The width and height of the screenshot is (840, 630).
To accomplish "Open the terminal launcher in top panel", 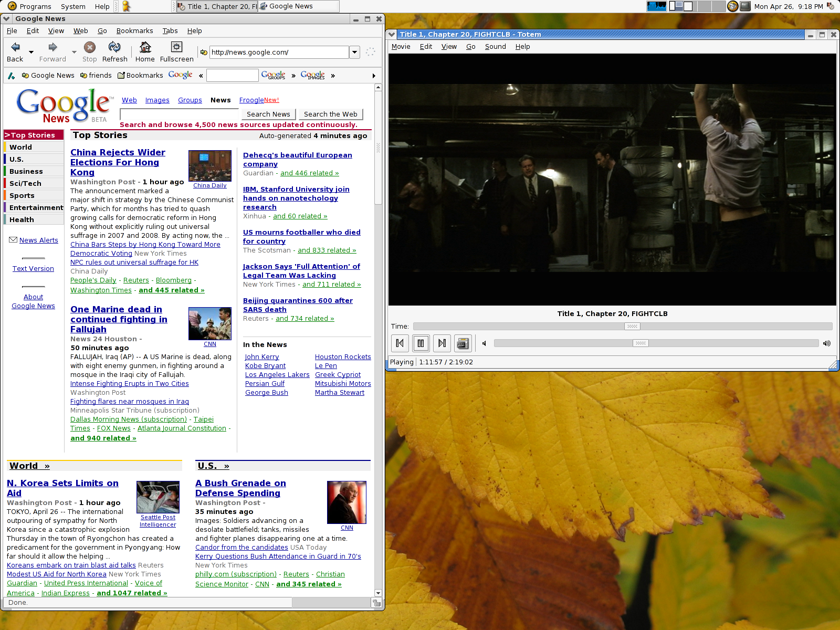I will pyautogui.click(x=745, y=6).
